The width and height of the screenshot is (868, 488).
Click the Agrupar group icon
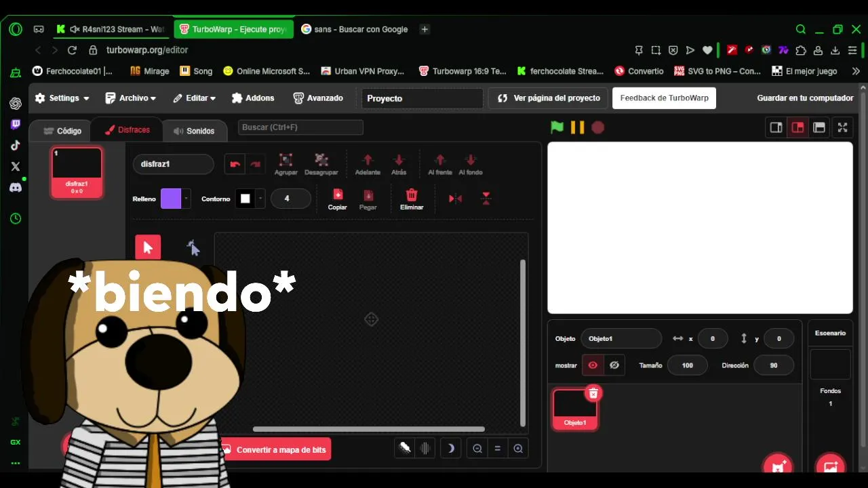(x=286, y=160)
